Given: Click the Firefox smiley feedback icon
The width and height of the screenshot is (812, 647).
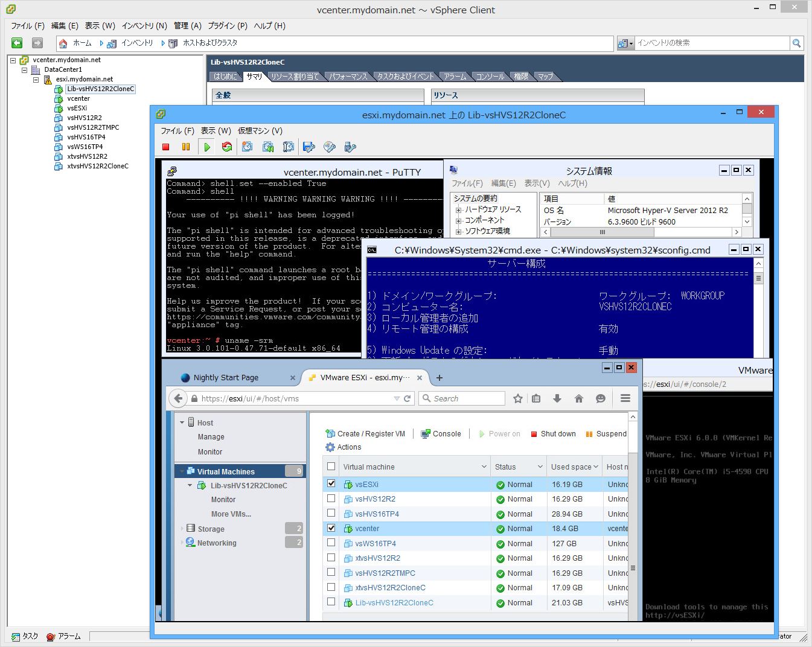Looking at the screenshot, I should coord(600,398).
